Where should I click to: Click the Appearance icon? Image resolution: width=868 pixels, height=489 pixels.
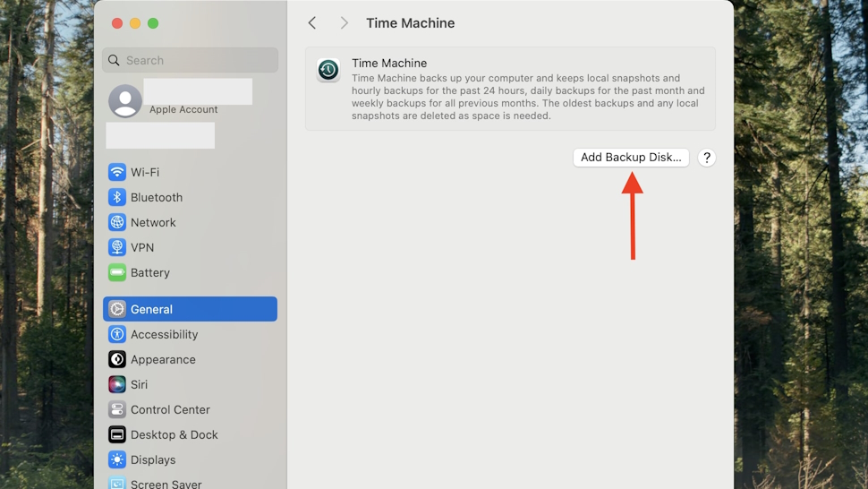(x=117, y=359)
